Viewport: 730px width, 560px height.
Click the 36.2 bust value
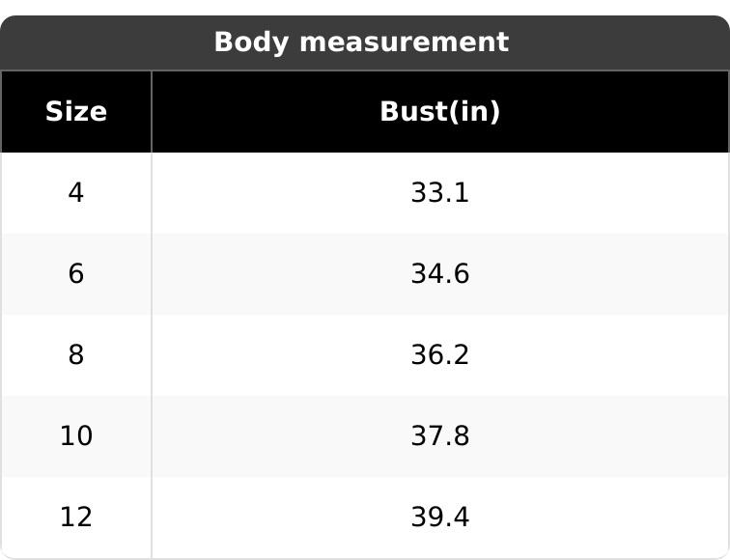click(440, 355)
